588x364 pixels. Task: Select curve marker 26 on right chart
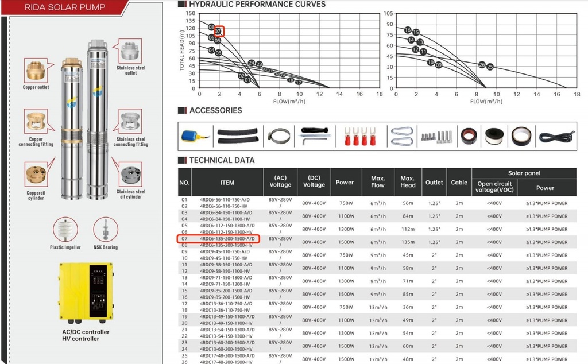click(x=482, y=65)
